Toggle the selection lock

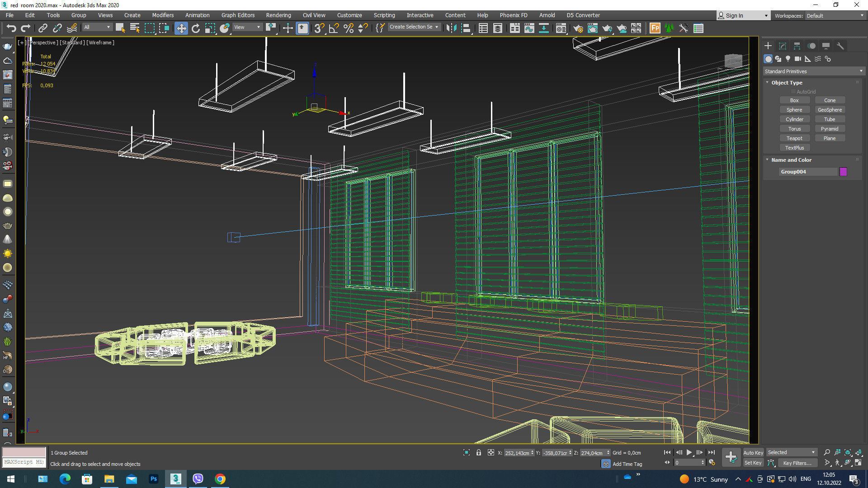pos(479,452)
